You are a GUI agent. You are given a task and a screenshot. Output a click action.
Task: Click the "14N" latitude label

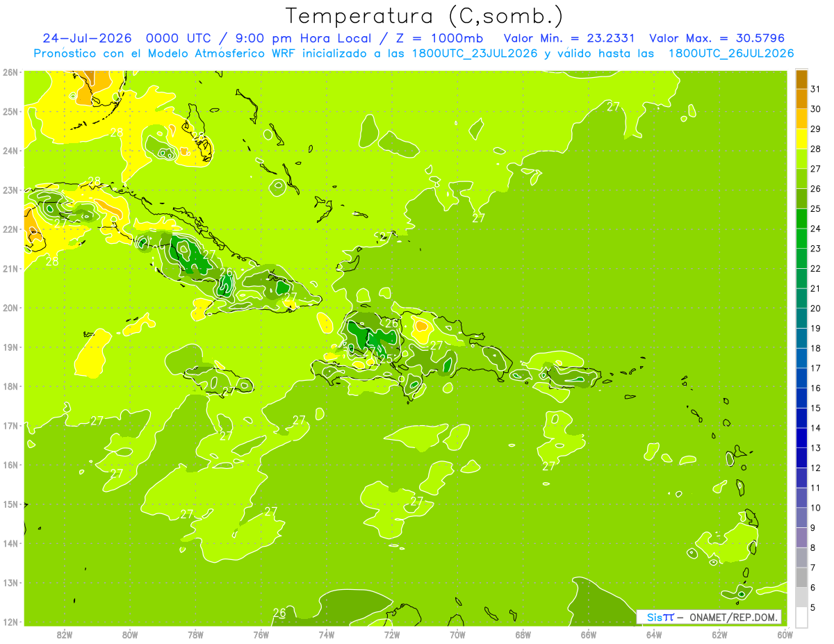coord(10,543)
